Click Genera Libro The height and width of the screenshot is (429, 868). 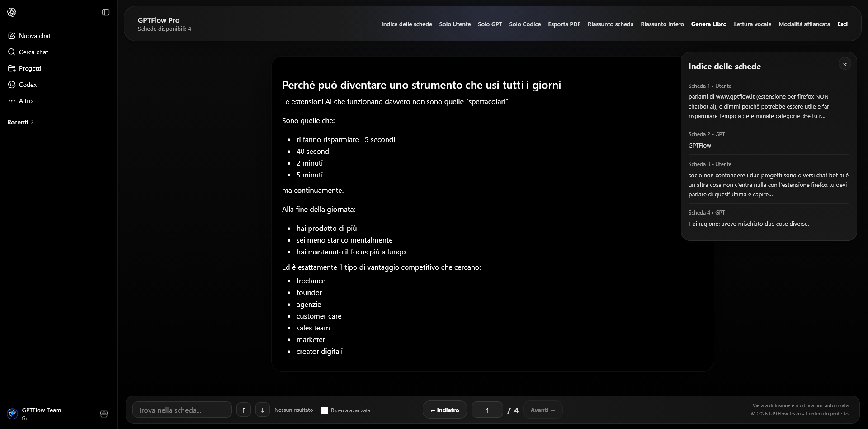coord(708,24)
